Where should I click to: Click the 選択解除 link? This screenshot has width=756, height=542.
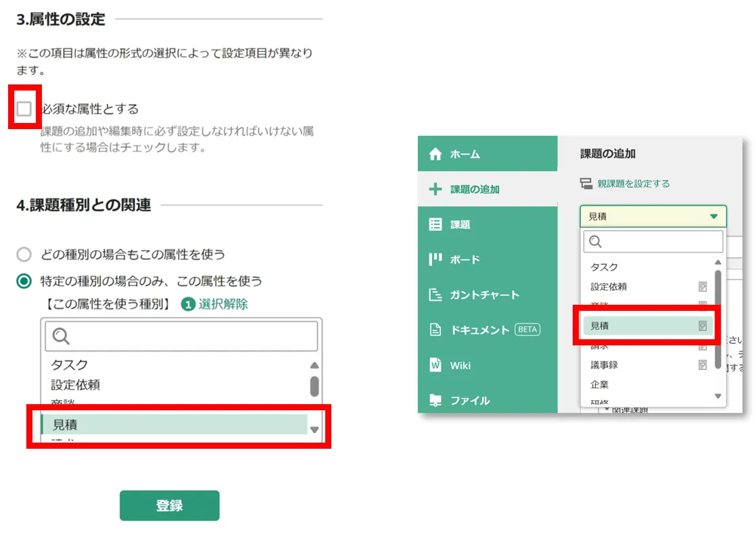(222, 304)
